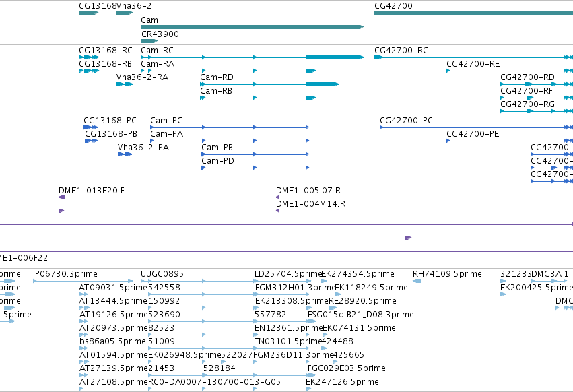Viewport: 573px width, 392px height.
Task: Select the CG42700-RF transcript
Action: click(537, 98)
